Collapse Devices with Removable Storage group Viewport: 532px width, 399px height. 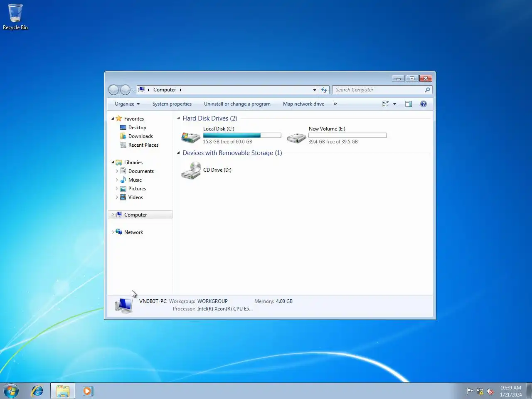178,153
